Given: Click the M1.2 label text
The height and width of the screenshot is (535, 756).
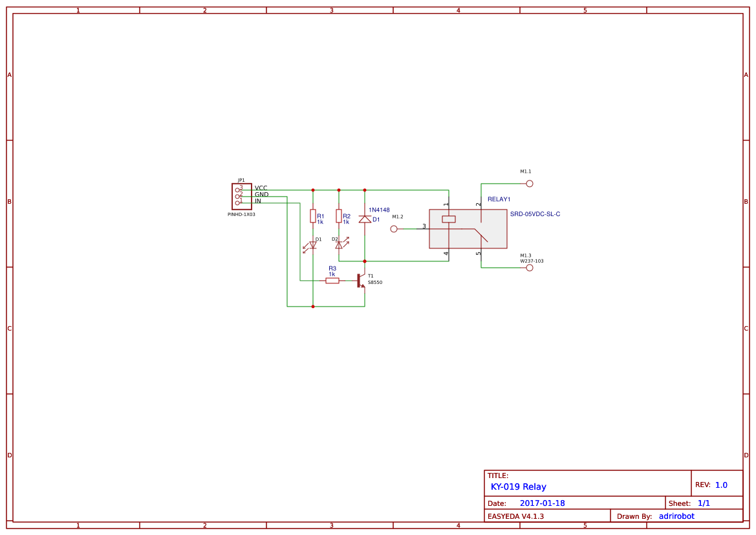Looking at the screenshot, I should click(x=398, y=217).
